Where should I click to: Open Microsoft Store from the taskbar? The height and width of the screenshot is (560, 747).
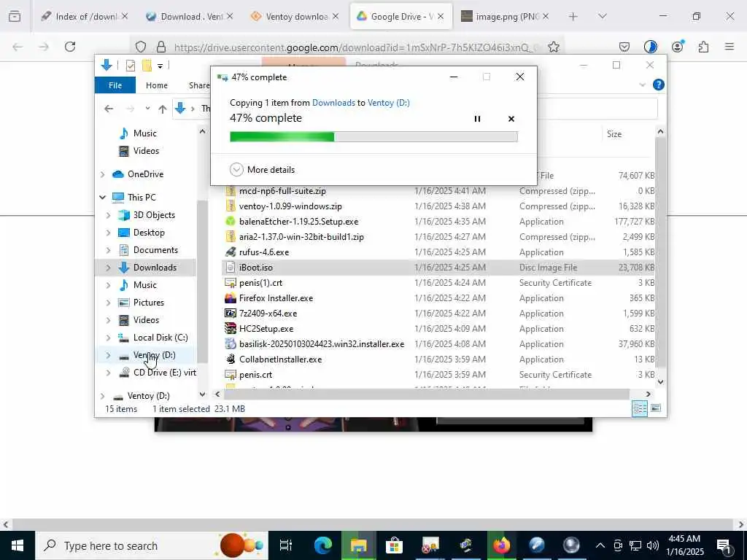(394, 545)
